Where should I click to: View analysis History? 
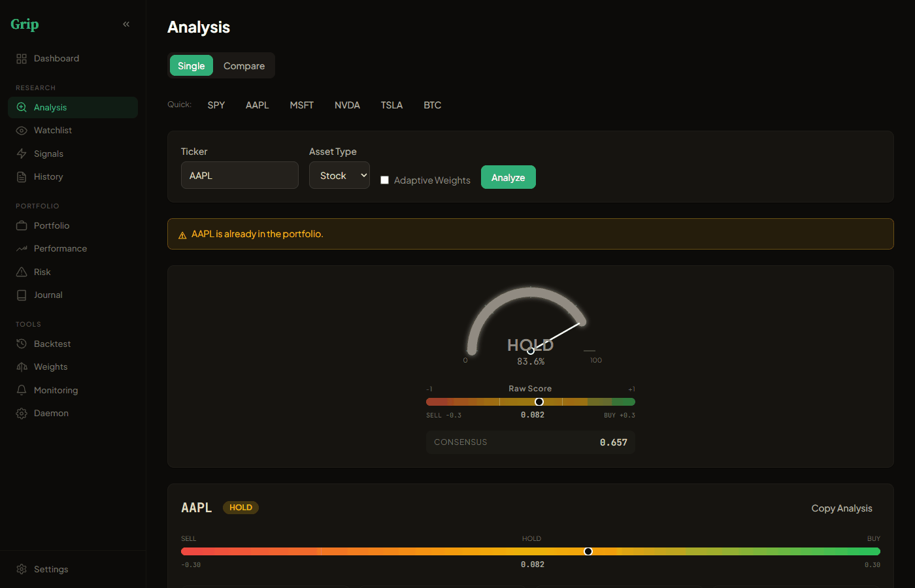pos(48,176)
